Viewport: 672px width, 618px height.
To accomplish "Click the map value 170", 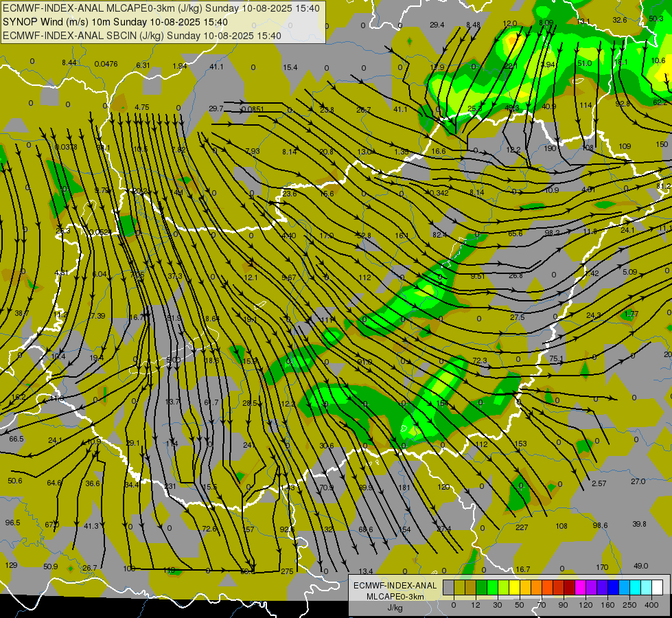I will [602, 567].
